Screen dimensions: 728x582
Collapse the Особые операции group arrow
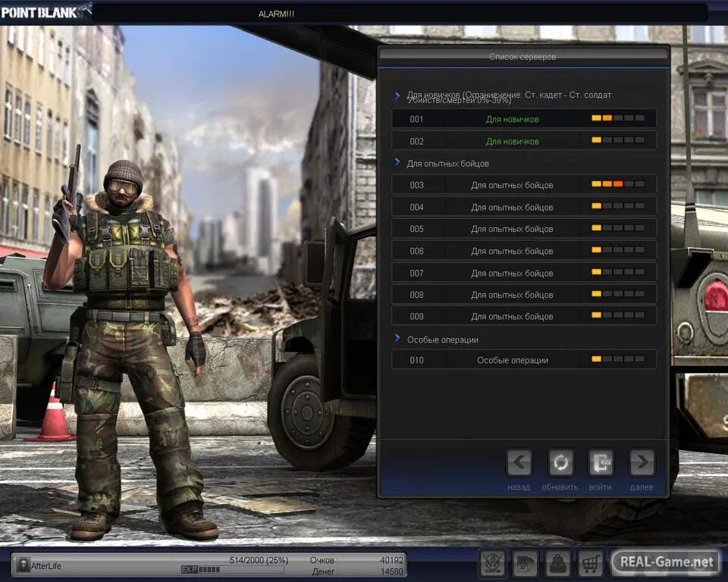click(x=397, y=338)
